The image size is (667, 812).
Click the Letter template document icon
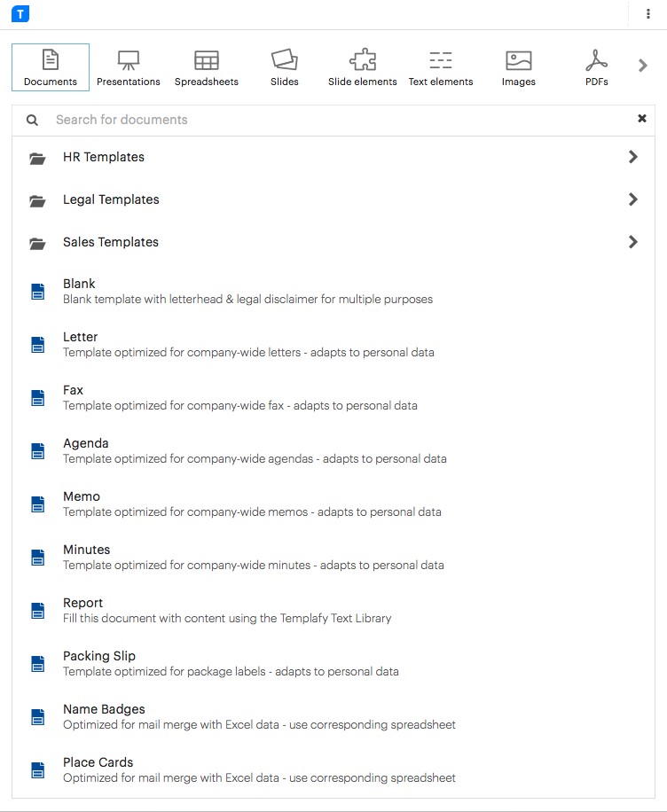(38, 345)
